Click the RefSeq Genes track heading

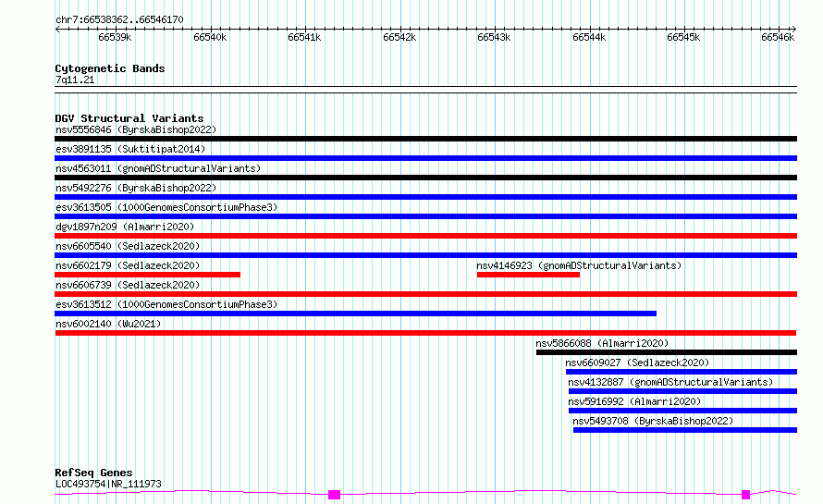point(93,473)
